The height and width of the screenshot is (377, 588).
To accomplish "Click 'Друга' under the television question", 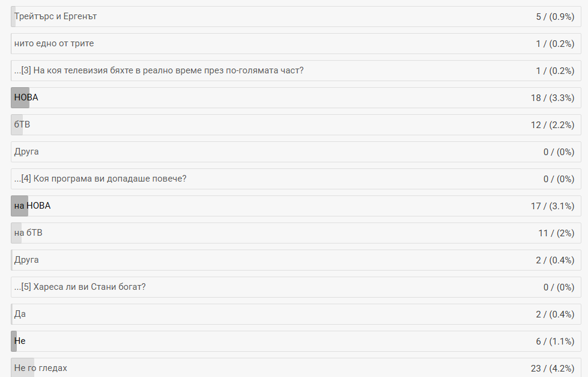I will tap(26, 152).
